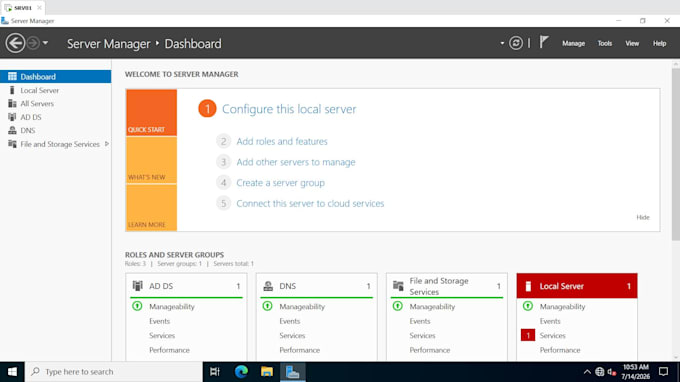Open Services under the Local Server tile
This screenshot has height=382, width=680.
pos(552,336)
